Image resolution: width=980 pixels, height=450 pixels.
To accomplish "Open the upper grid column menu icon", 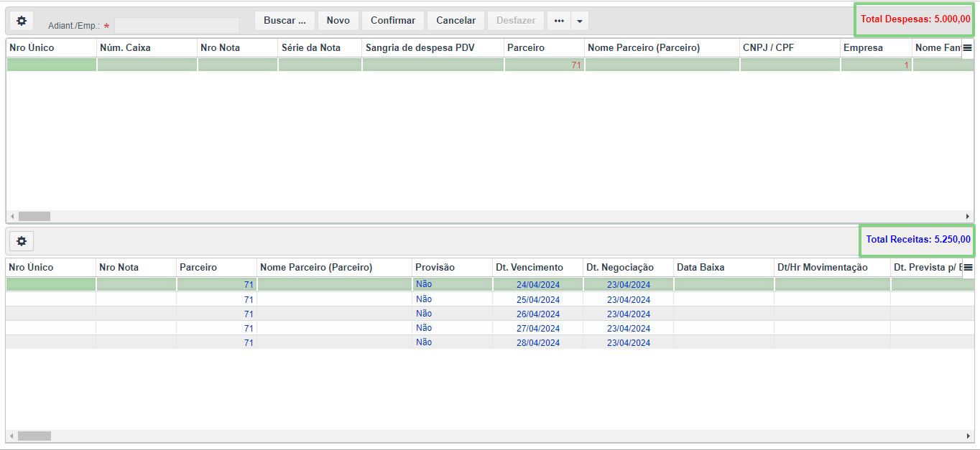I will click(x=967, y=47).
